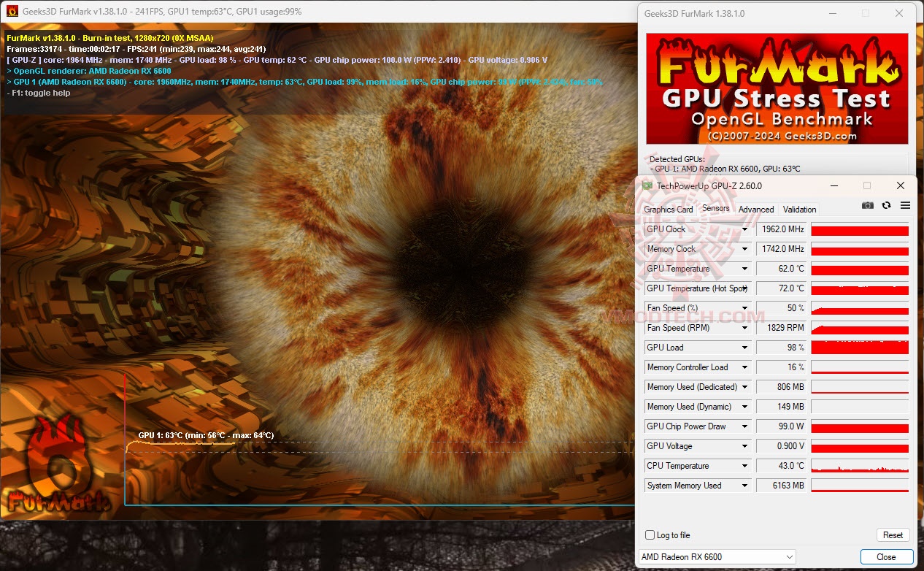Expand the Memory Used (Dynamic) dropdown

coord(744,407)
